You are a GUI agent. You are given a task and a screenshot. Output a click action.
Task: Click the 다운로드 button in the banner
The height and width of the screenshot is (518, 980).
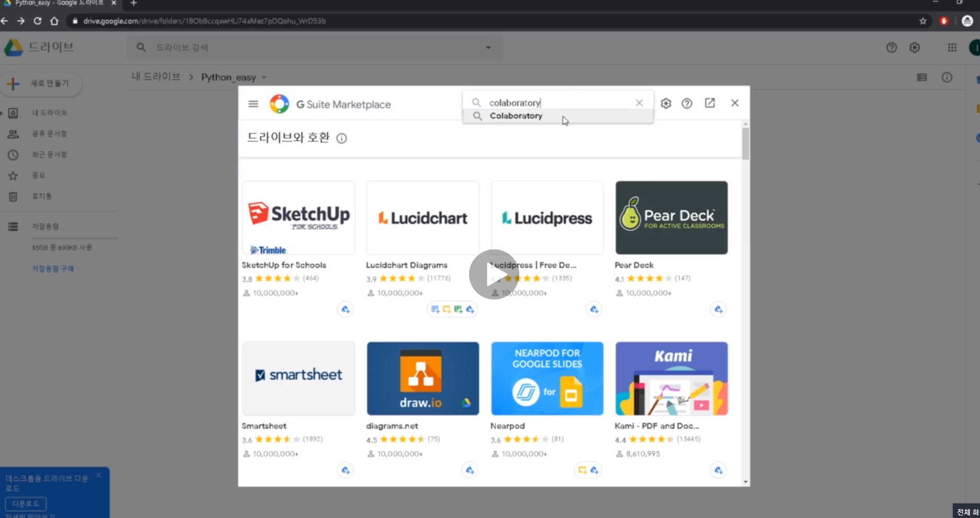[26, 504]
